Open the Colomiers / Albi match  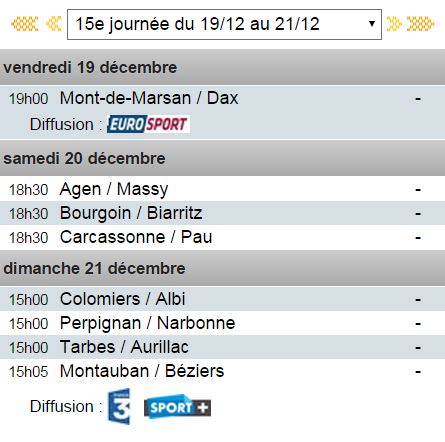(123, 299)
